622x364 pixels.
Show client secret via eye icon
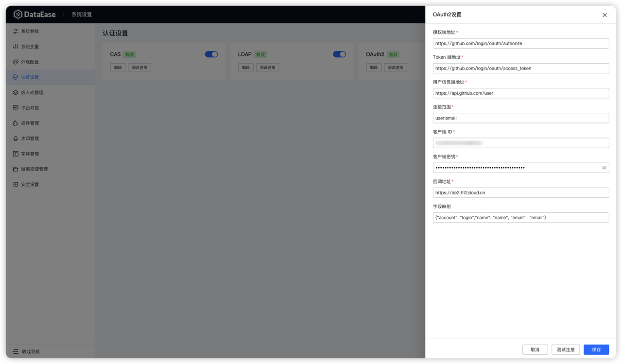tap(604, 168)
